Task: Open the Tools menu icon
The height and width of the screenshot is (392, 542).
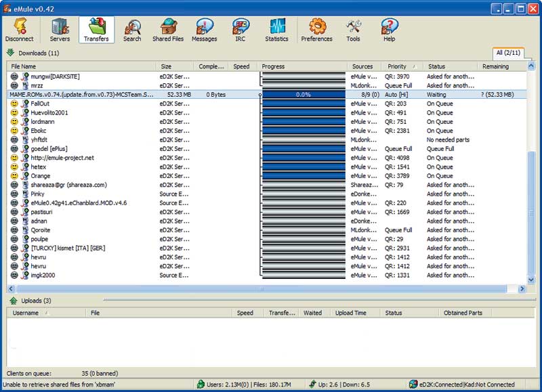Action: [353, 30]
